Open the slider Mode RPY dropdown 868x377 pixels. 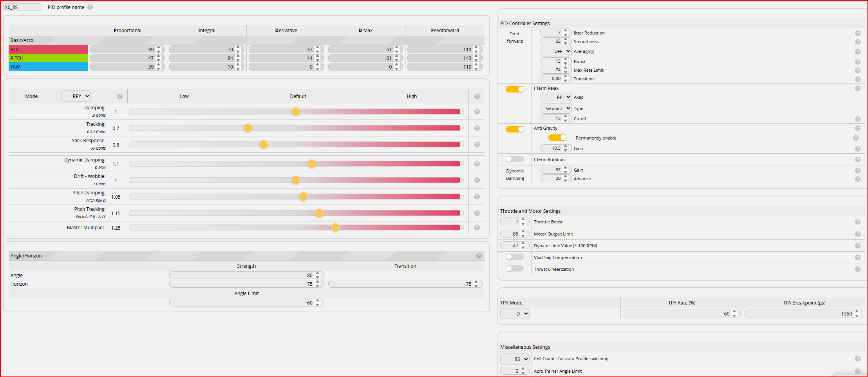click(x=76, y=96)
